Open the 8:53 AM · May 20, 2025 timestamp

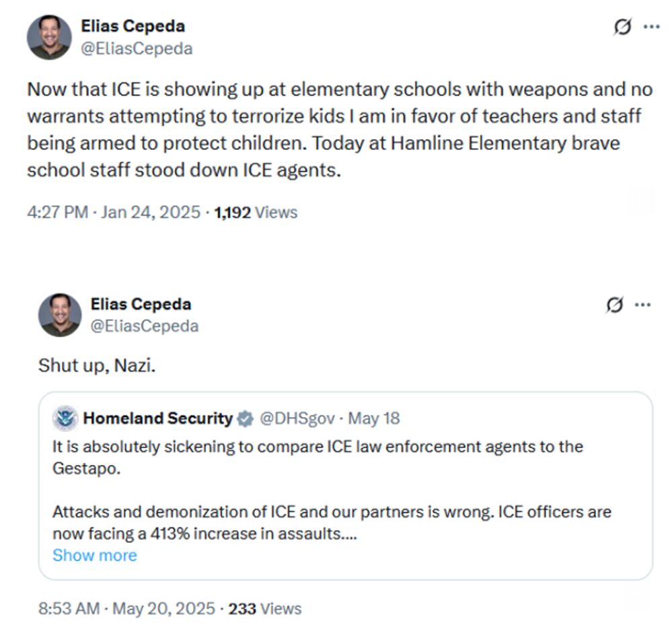tap(129, 609)
